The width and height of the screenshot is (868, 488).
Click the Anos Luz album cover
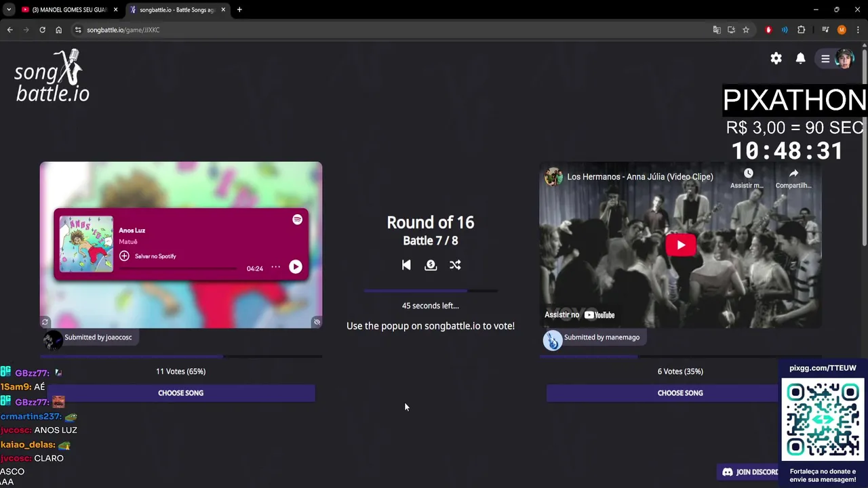(86, 244)
